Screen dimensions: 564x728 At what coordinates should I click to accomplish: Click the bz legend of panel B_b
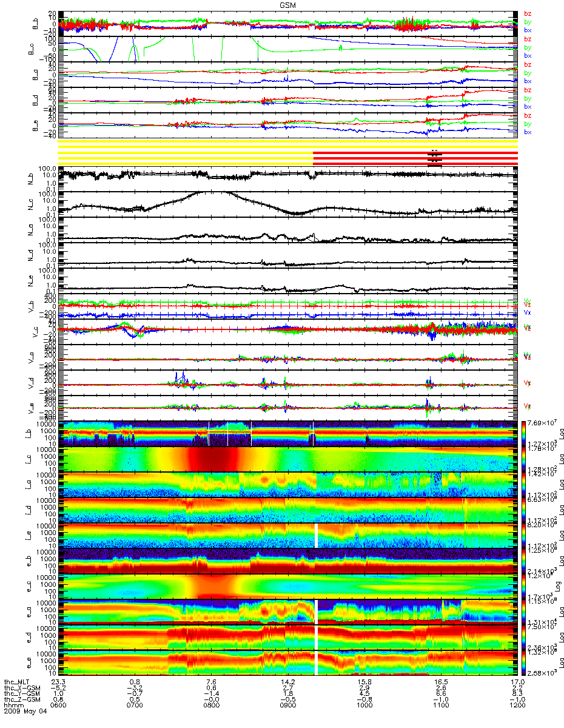pyautogui.click(x=528, y=13)
